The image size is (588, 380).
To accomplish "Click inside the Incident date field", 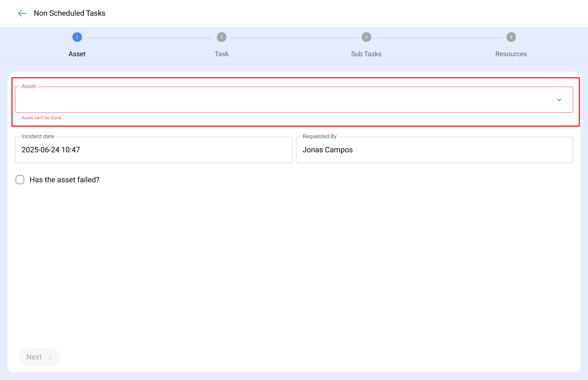I will pyautogui.click(x=153, y=150).
